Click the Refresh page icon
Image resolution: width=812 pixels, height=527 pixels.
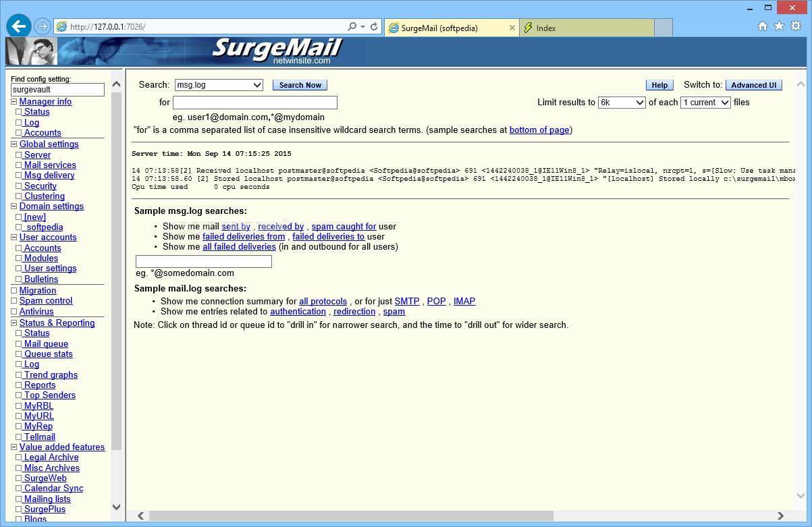tap(374, 27)
